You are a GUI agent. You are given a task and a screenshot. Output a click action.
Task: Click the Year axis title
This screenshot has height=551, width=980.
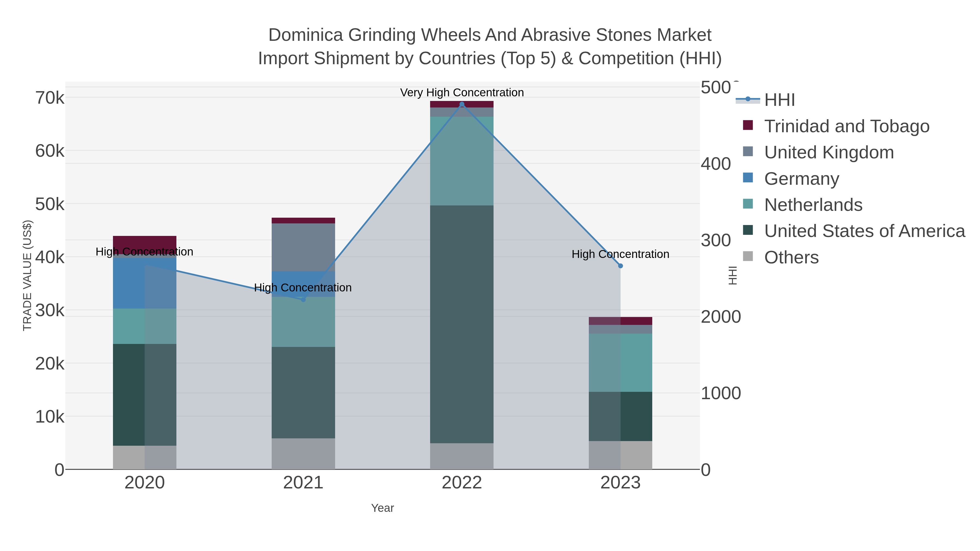tap(383, 508)
